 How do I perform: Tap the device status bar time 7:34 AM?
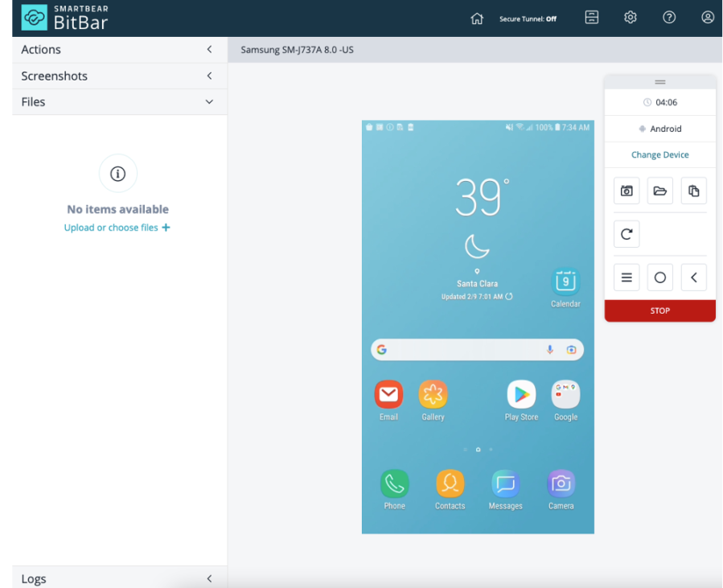(576, 127)
